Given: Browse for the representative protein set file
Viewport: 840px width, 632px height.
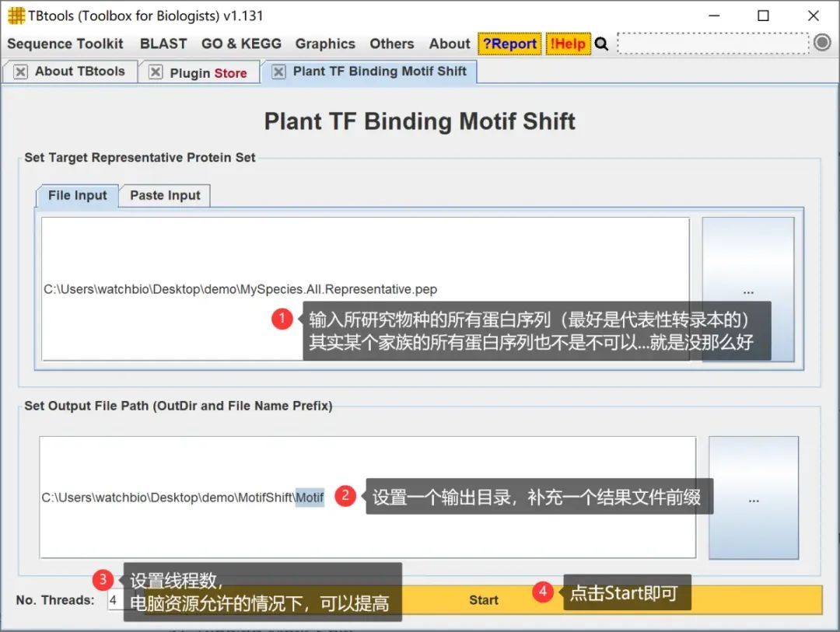Looking at the screenshot, I should click(x=748, y=289).
